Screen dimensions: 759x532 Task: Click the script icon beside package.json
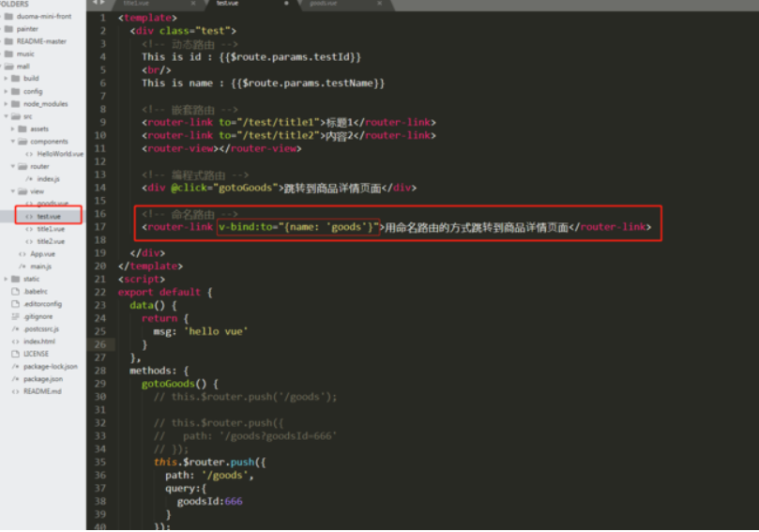coord(16,379)
